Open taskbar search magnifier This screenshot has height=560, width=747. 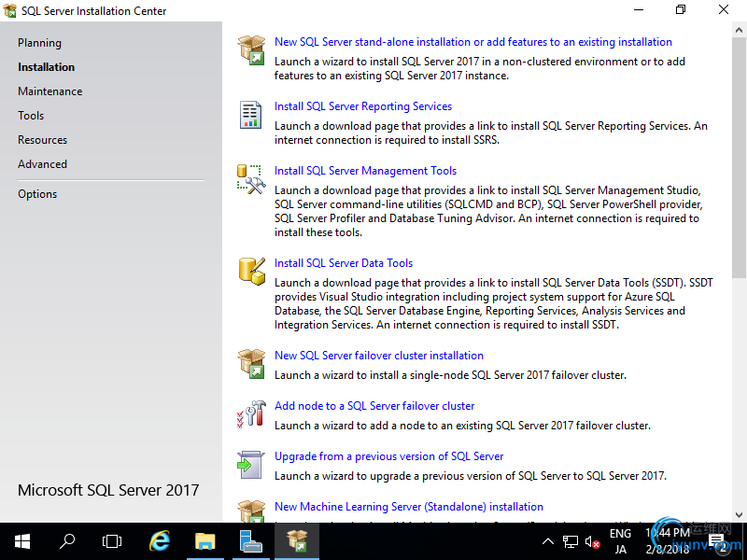point(67,541)
